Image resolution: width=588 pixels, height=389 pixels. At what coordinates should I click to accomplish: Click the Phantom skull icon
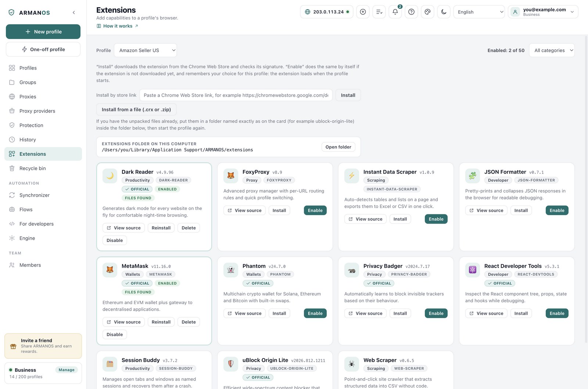(231, 270)
